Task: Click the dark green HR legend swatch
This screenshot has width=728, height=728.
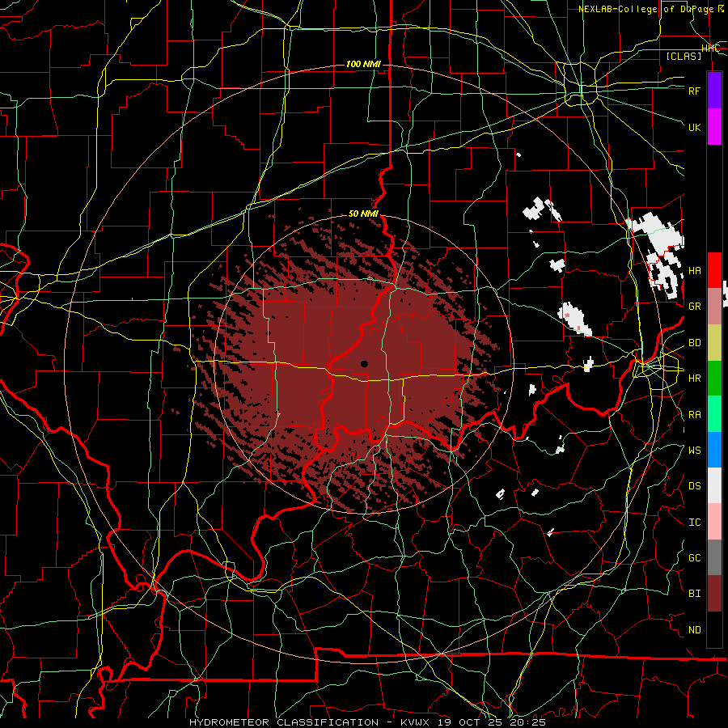Action: 714,379
